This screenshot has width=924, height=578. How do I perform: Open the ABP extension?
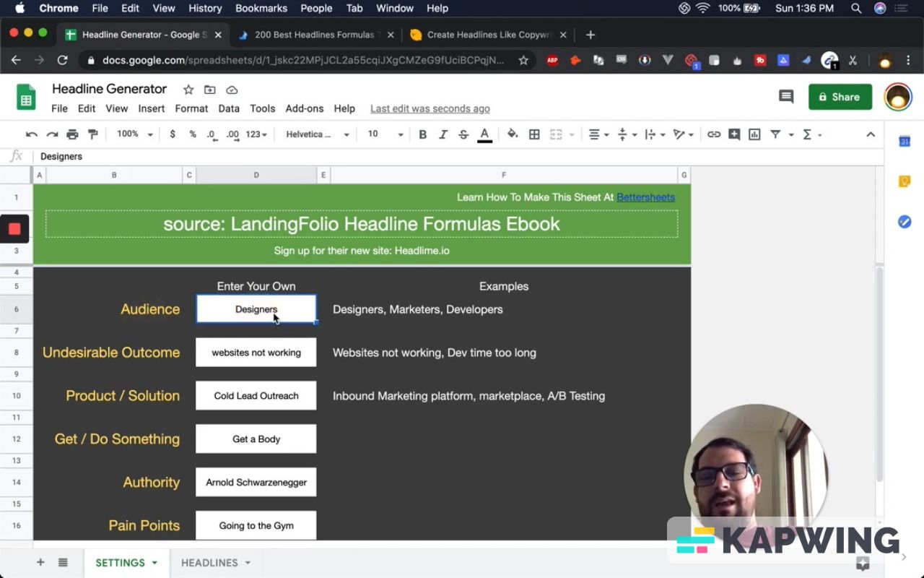(552, 61)
